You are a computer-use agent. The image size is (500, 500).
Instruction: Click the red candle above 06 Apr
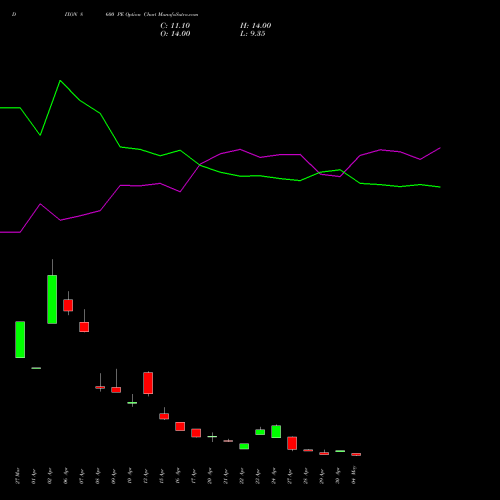(x=68, y=305)
